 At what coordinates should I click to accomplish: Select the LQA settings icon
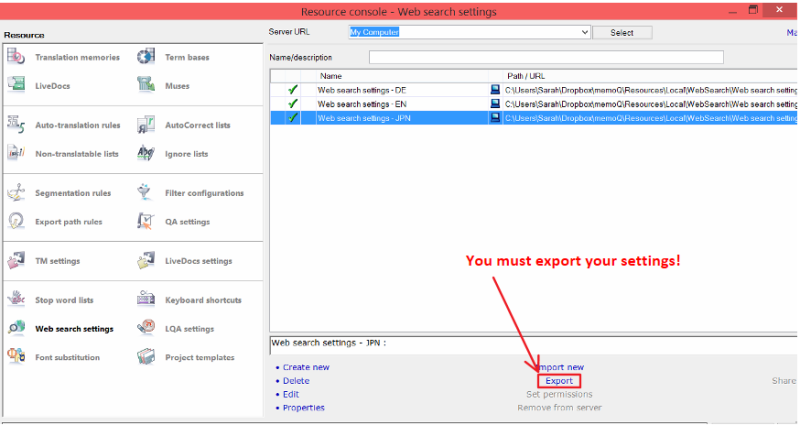click(146, 328)
